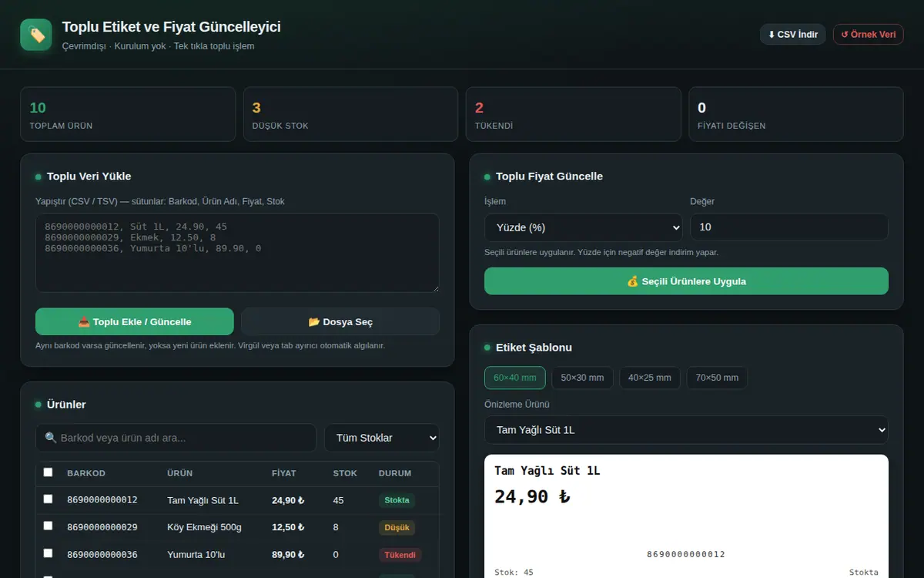The width and height of the screenshot is (924, 578).
Task: Click the Toplu Ekle / Güncelle button
Action: tap(135, 321)
